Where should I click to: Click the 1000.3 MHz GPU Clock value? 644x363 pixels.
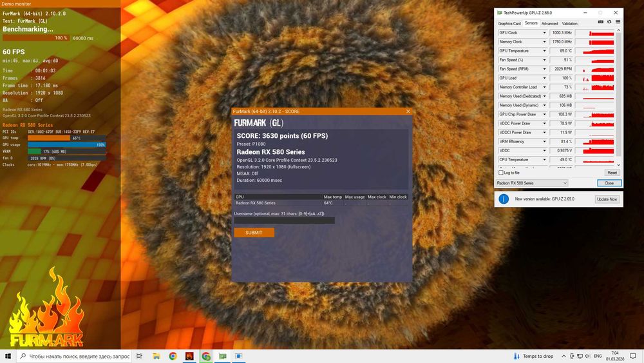click(562, 33)
